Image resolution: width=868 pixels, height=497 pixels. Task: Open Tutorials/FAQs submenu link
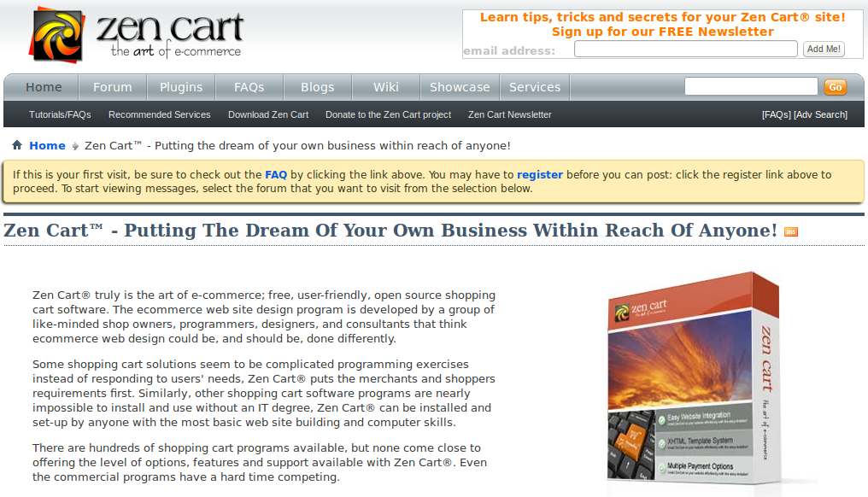coord(60,114)
